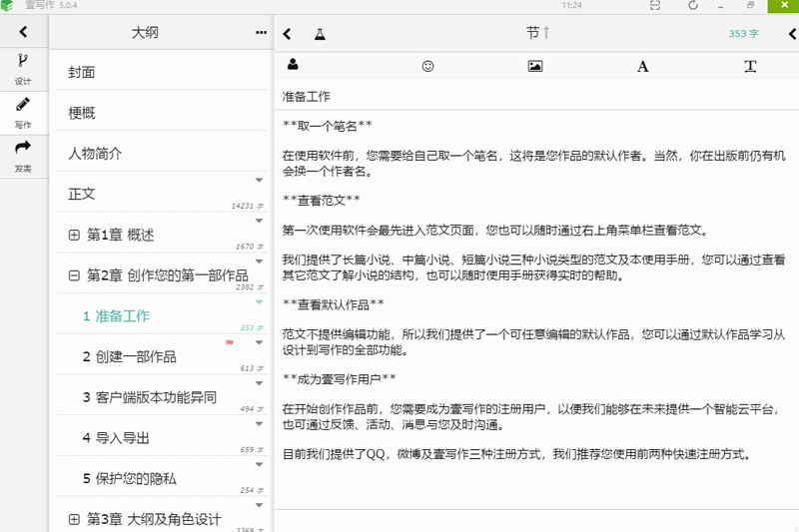The image size is (799, 532).
Task: Click the 大纲 panel heading
Action: click(x=145, y=33)
